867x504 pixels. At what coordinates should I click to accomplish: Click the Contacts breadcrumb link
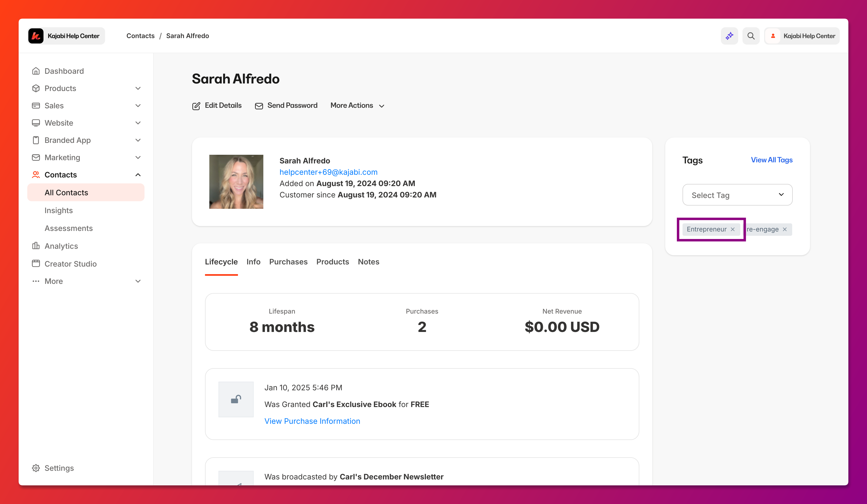tap(140, 36)
